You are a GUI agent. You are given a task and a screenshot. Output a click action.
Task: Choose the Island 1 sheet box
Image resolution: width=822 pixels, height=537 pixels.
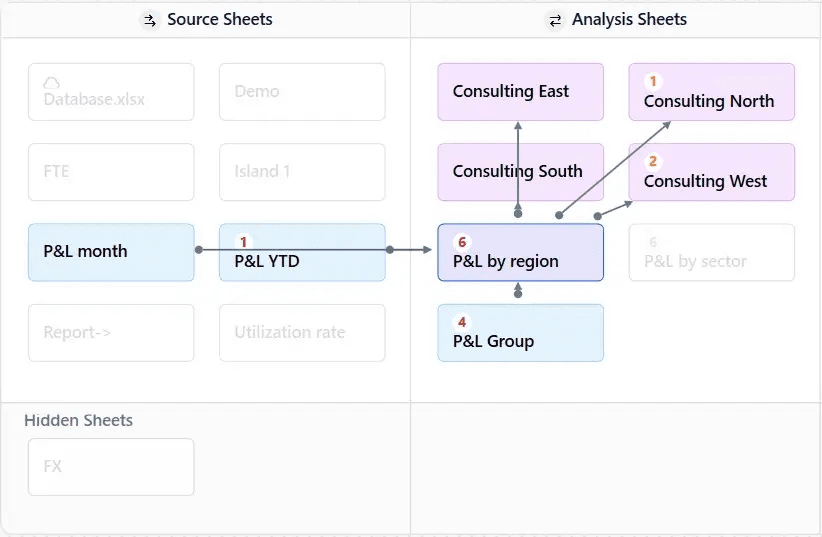(x=302, y=172)
